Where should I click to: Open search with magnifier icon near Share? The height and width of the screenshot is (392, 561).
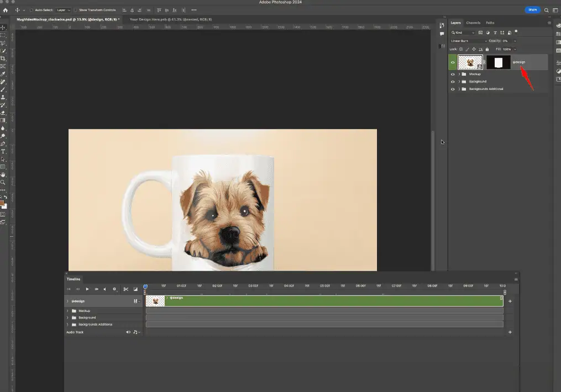(547, 10)
